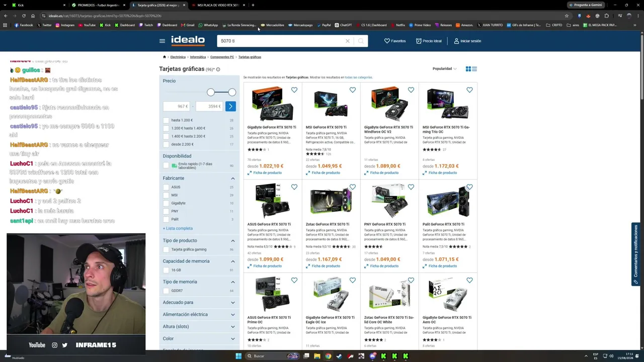Image resolution: width=644 pixels, height=362 pixels.
Task: Go to home breadcrumb icon
Action: 165,57
